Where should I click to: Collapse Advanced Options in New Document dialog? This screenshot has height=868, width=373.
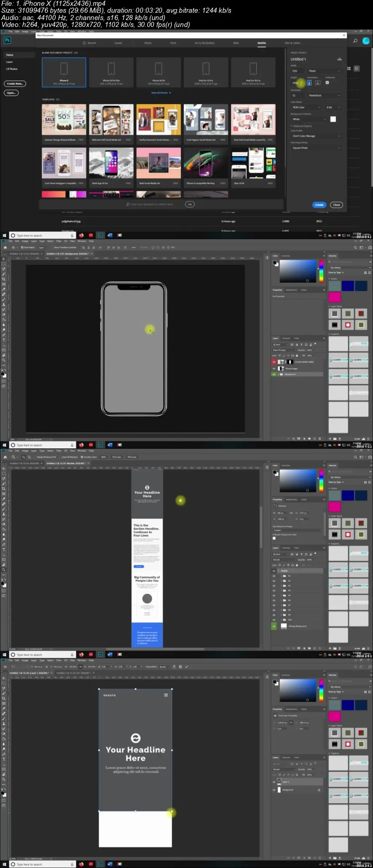point(301,126)
